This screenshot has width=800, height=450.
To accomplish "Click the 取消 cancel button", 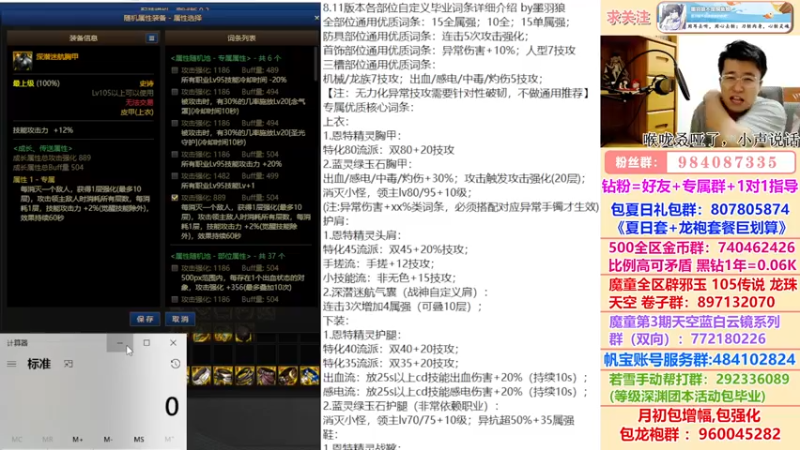I will click(x=180, y=319).
